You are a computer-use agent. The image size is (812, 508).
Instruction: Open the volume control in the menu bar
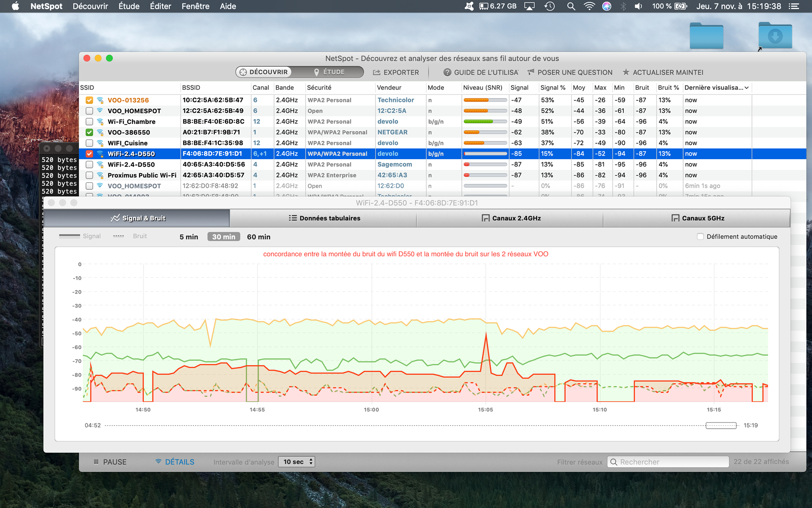coord(638,6)
